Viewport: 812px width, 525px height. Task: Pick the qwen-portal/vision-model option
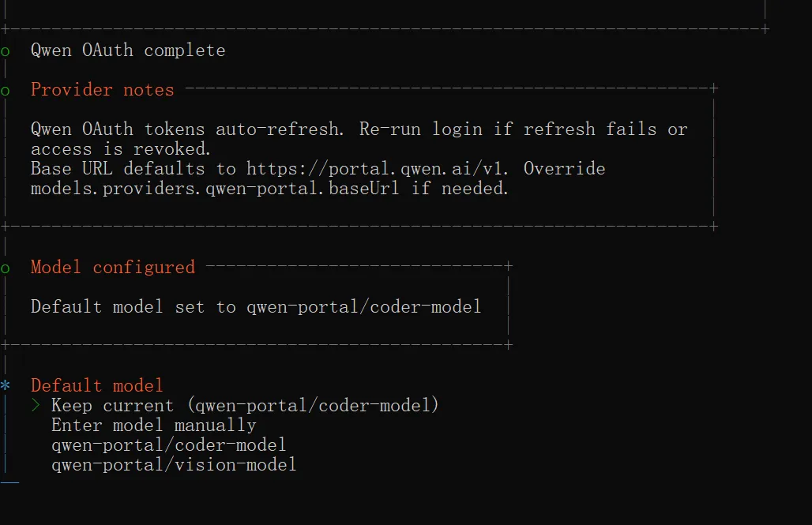pos(174,465)
